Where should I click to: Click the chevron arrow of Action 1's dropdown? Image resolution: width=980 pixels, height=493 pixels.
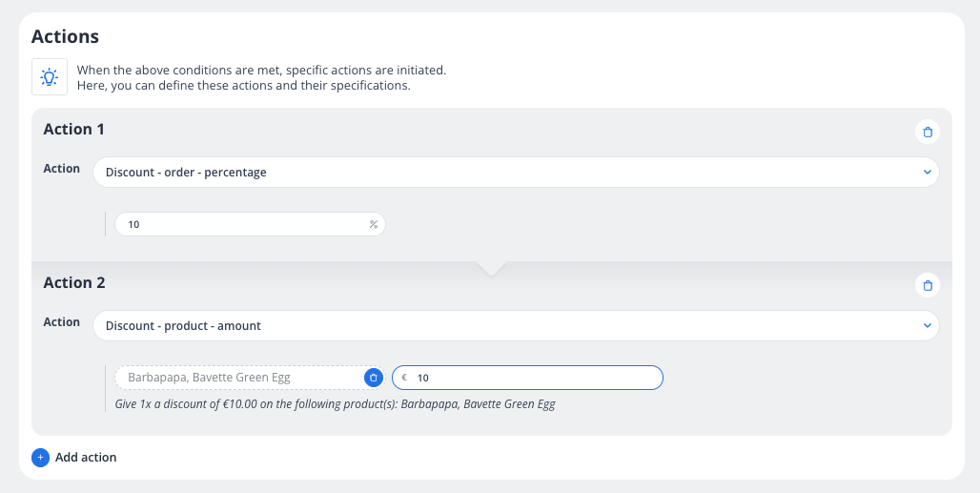927,173
